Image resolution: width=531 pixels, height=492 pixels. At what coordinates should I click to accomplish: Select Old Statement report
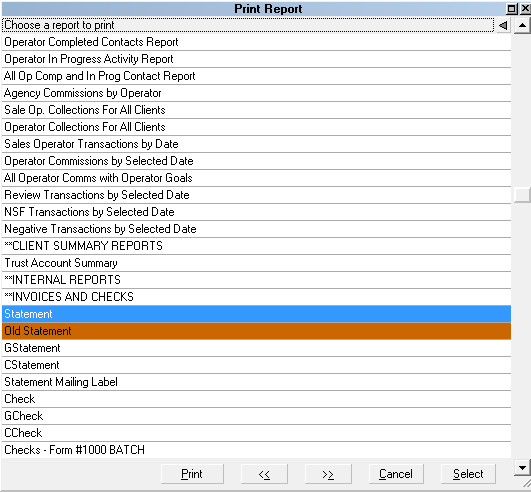(256, 331)
